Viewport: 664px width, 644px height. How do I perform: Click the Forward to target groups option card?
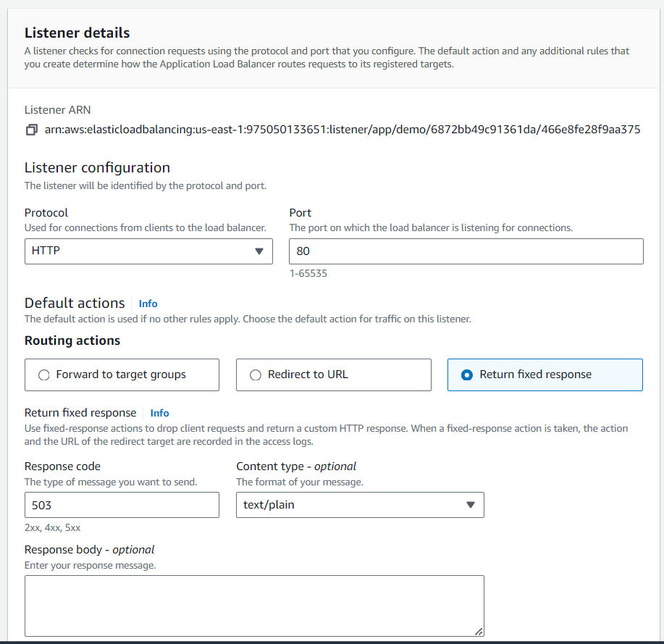click(122, 375)
